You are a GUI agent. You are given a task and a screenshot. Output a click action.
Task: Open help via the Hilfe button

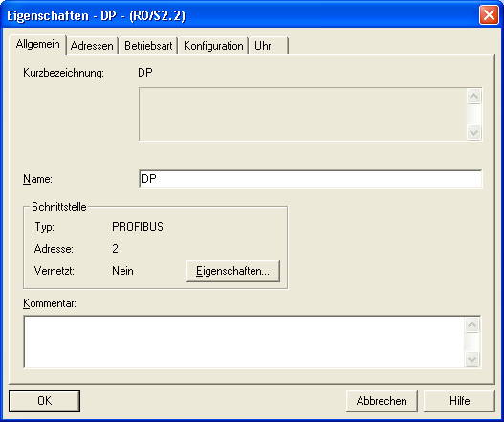coord(459,401)
